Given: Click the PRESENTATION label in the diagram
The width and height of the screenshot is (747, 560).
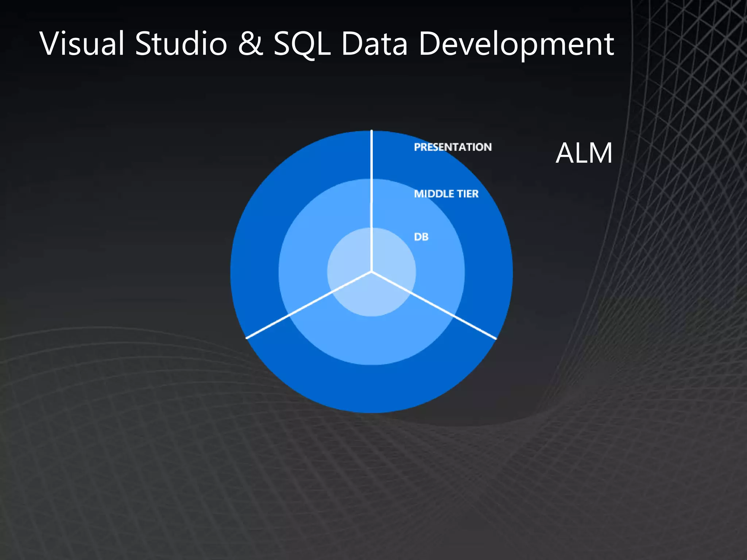Looking at the screenshot, I should 453,147.
